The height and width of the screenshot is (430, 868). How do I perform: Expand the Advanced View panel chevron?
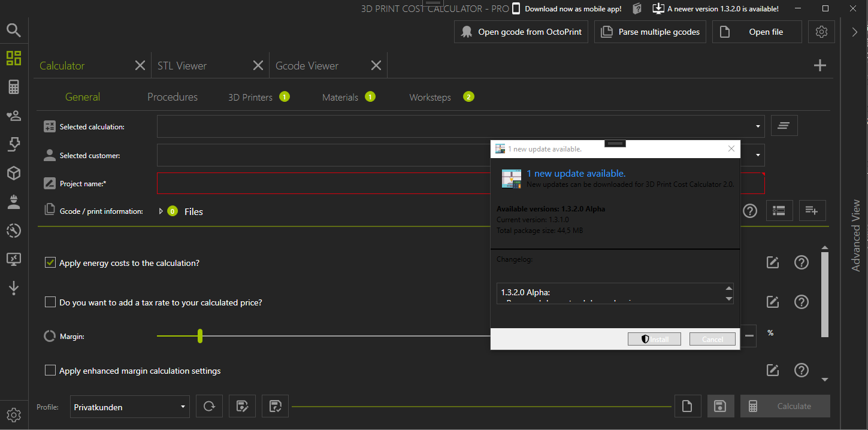[x=855, y=32]
